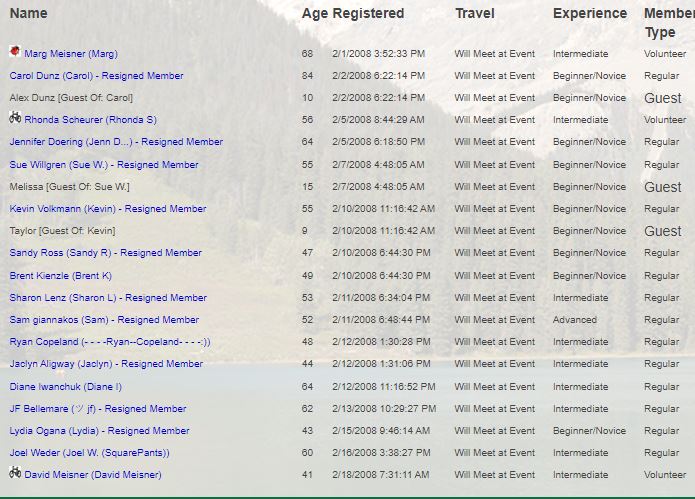Click the red icon beside Marg Meisner
Screen dimensions: 695x499
click(x=15, y=51)
